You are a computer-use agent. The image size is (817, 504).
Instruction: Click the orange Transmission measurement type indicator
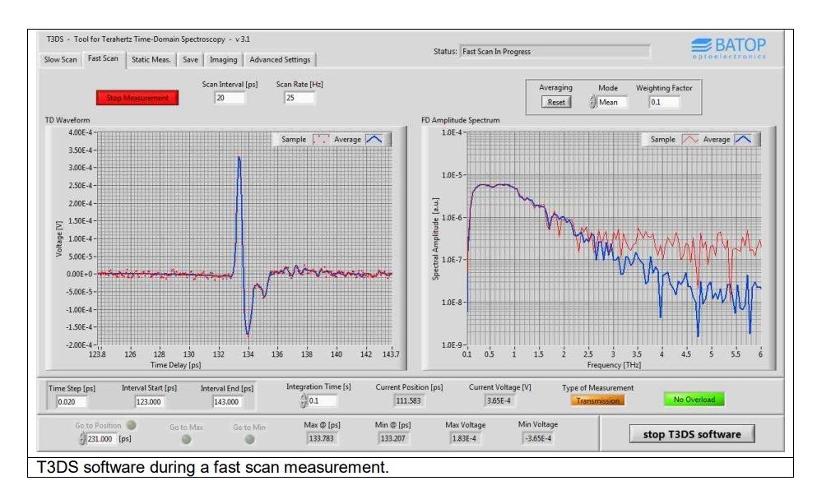point(597,400)
